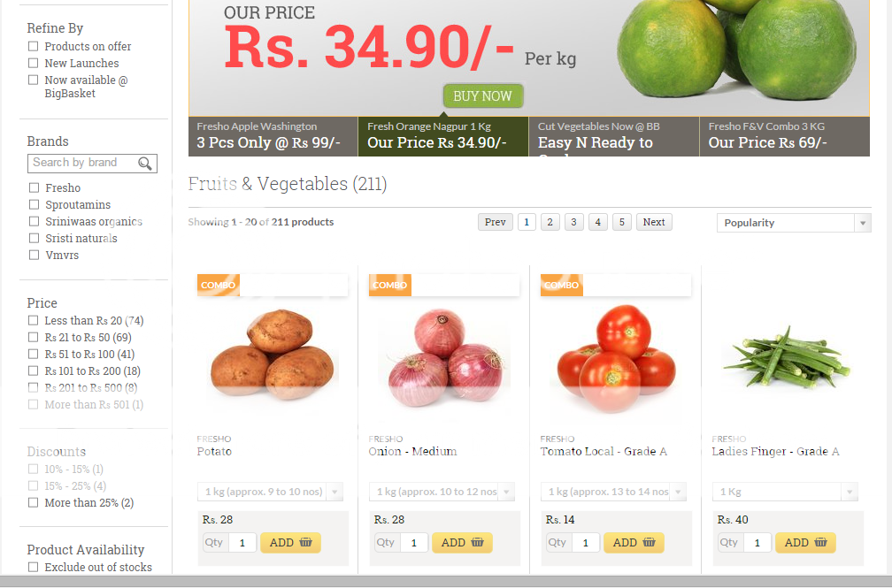Click the Search by brand field

coord(82,164)
